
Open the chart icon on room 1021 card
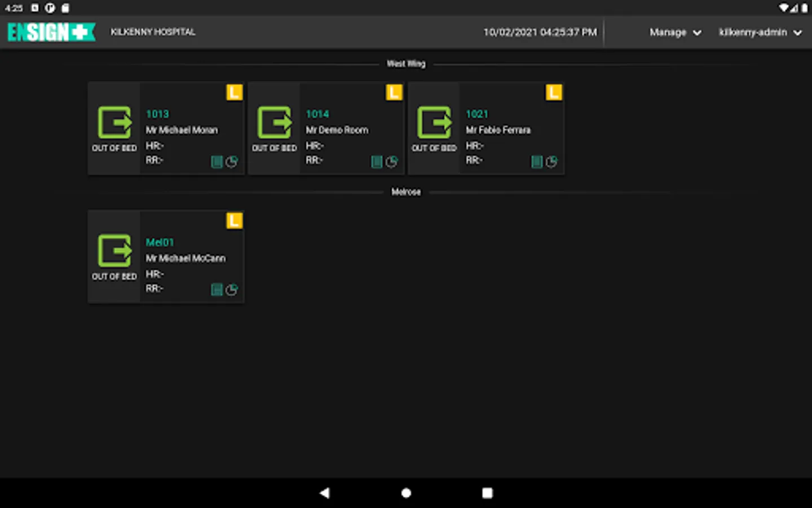coord(551,162)
